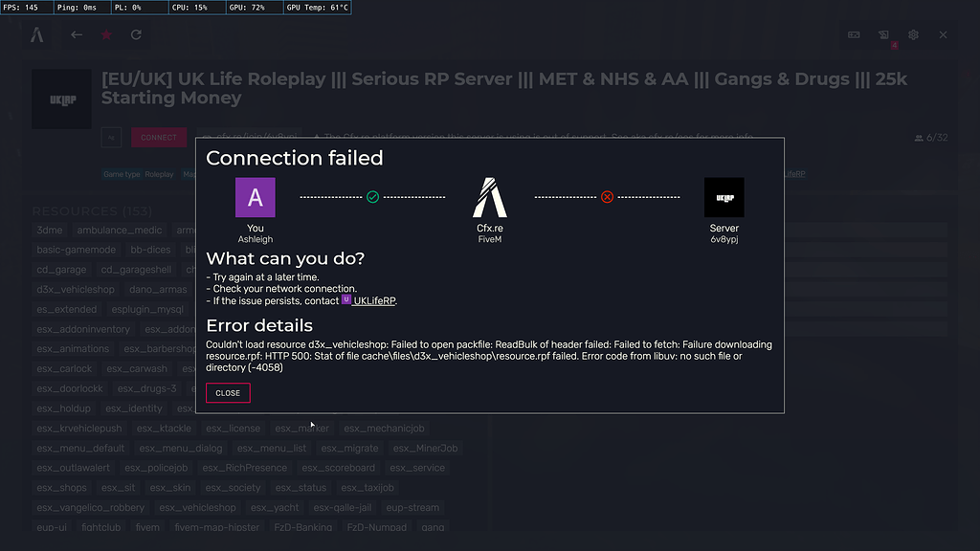This screenshot has width=980, height=551.
Task: Select Ashleigh's purple player avatar
Action: coord(255,197)
